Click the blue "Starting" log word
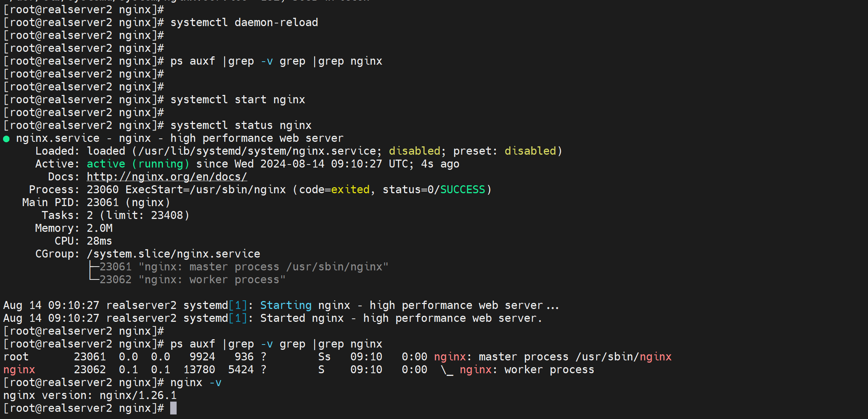 click(x=286, y=306)
